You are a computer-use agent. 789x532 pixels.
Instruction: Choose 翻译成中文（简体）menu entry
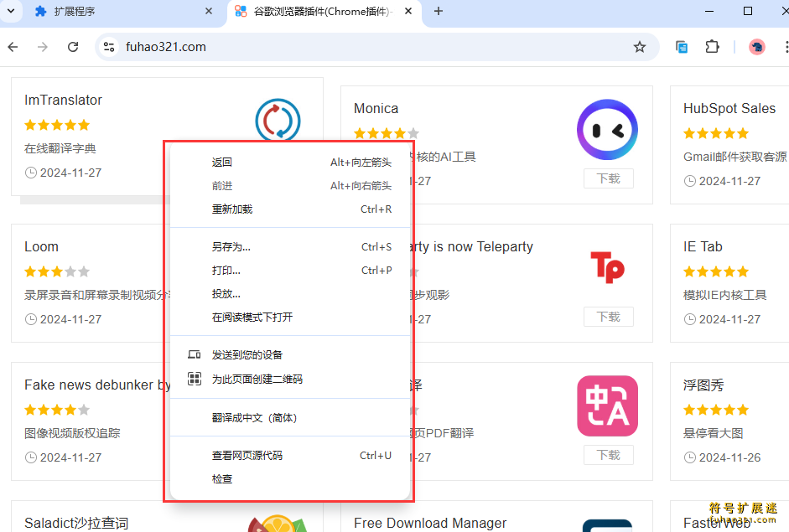[290, 417]
